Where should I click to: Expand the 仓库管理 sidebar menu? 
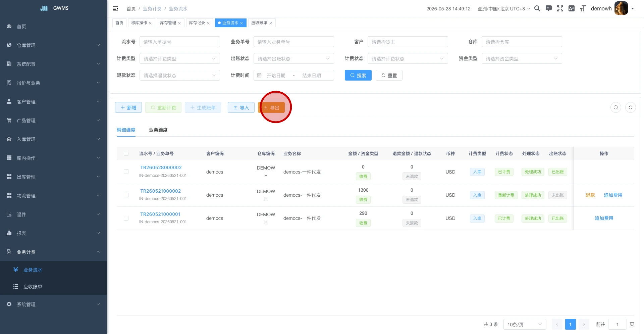54,45
